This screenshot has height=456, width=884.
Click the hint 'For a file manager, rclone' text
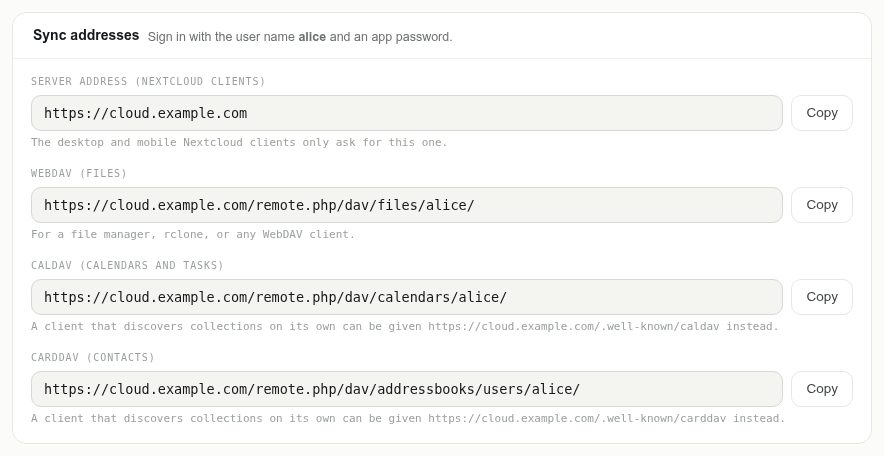tap(117, 234)
